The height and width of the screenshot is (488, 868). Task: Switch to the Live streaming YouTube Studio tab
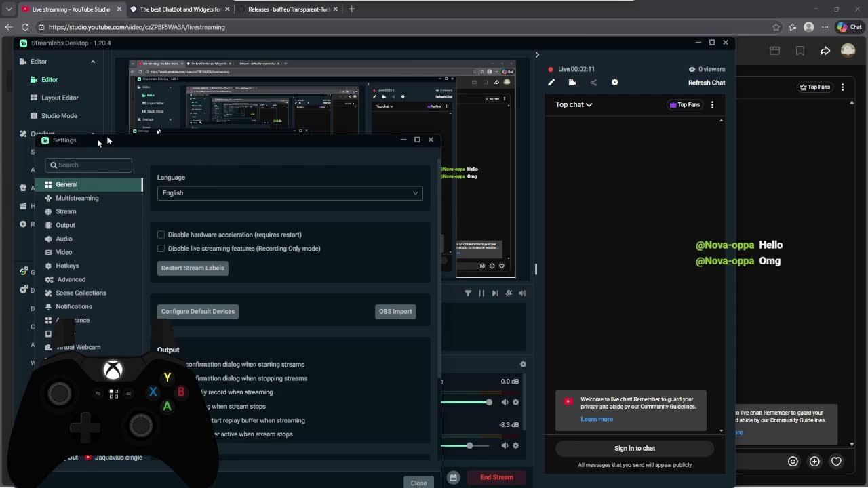click(71, 9)
